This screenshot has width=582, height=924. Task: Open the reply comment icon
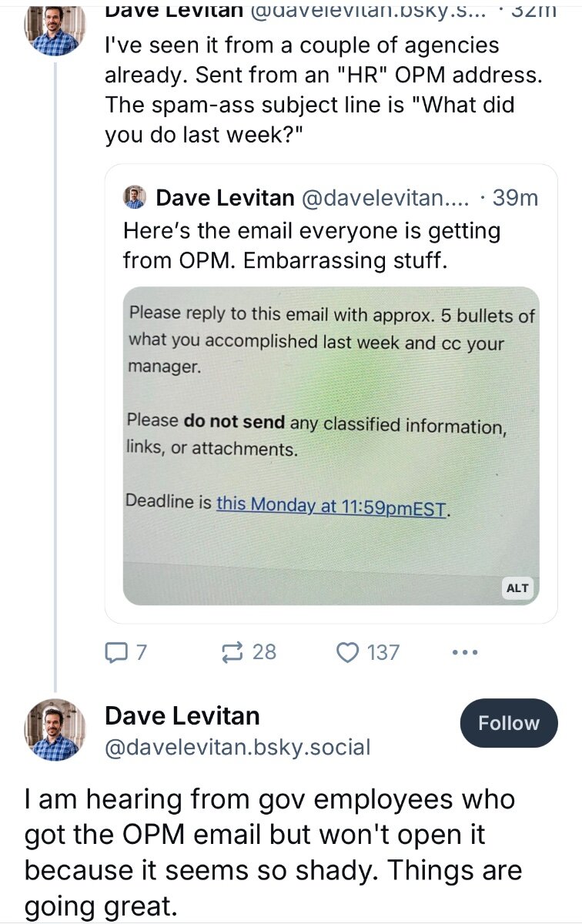pyautogui.click(x=115, y=653)
